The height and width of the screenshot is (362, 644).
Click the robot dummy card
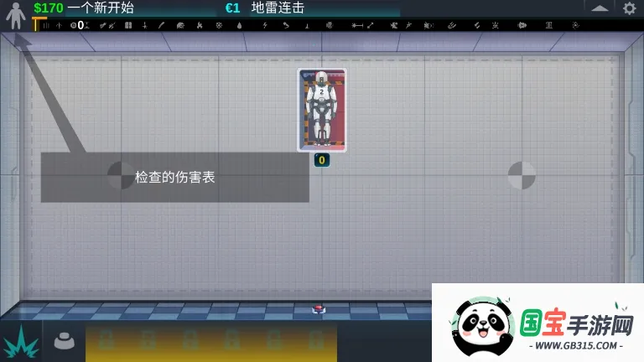[x=322, y=110]
